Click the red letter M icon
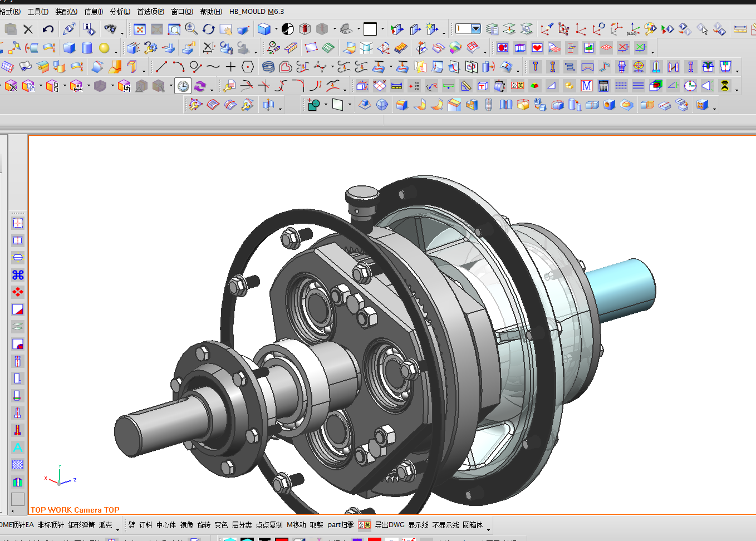Image resolution: width=756 pixels, height=541 pixels. (x=586, y=86)
